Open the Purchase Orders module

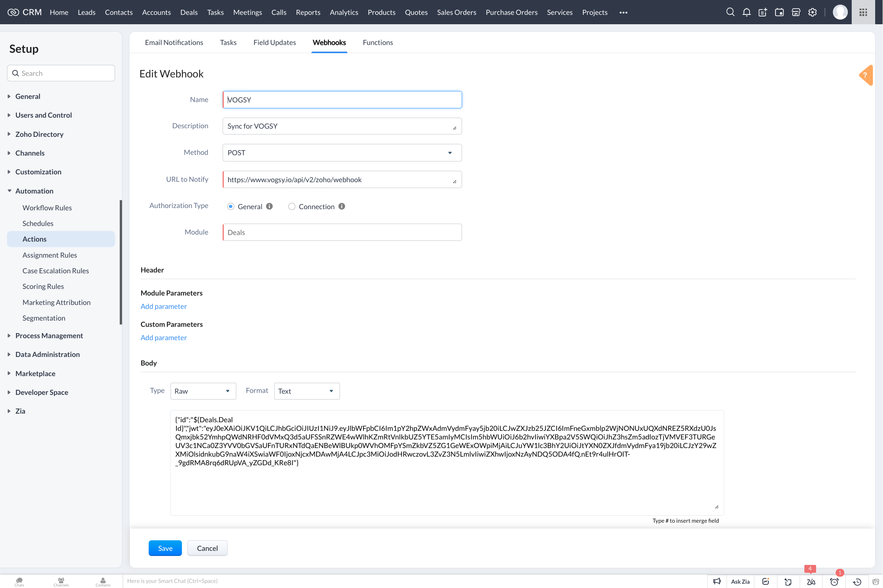coord(511,12)
